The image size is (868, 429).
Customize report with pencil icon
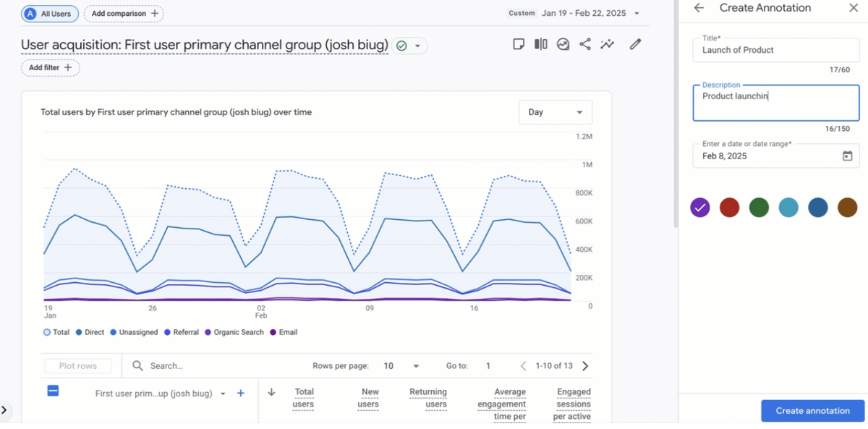point(635,44)
